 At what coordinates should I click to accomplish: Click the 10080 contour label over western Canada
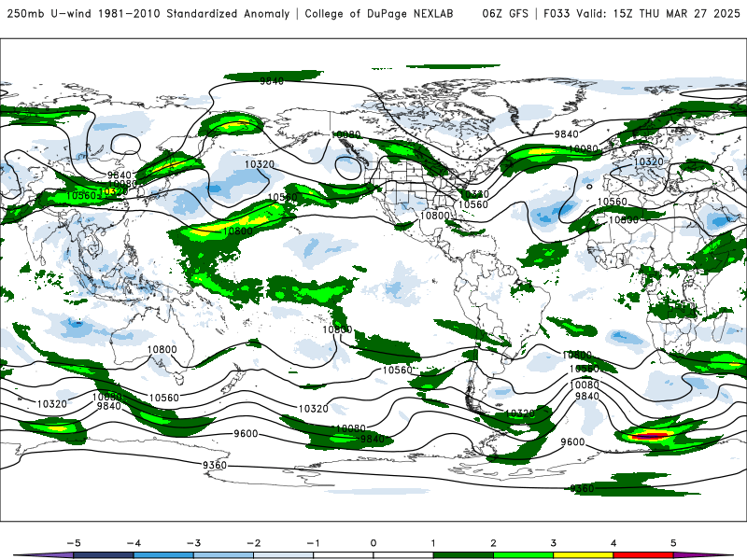coord(345,134)
